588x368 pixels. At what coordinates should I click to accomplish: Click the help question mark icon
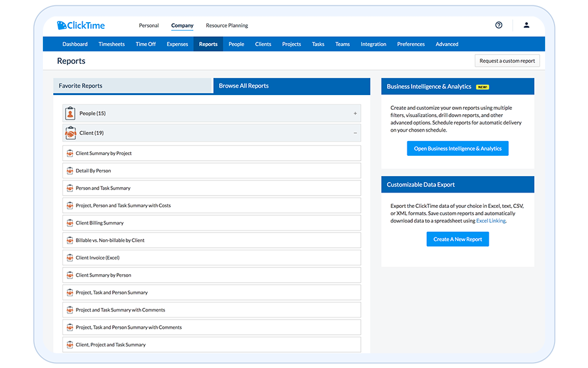[499, 25]
